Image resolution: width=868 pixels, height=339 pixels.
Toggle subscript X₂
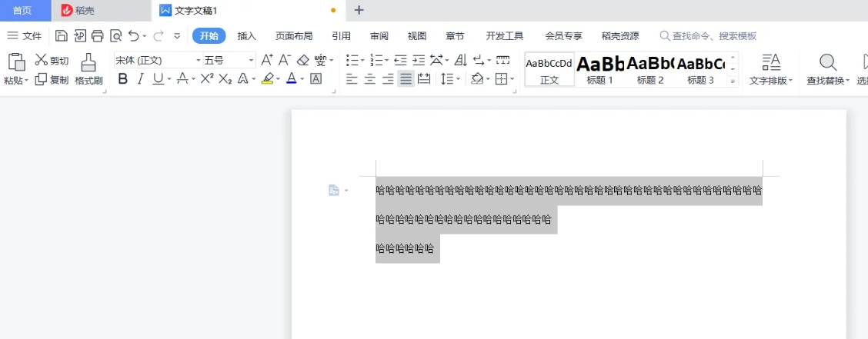[x=225, y=79]
